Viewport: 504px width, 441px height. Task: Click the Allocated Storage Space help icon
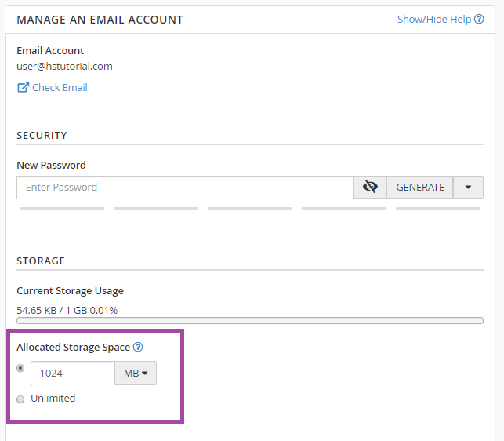pyautogui.click(x=138, y=347)
